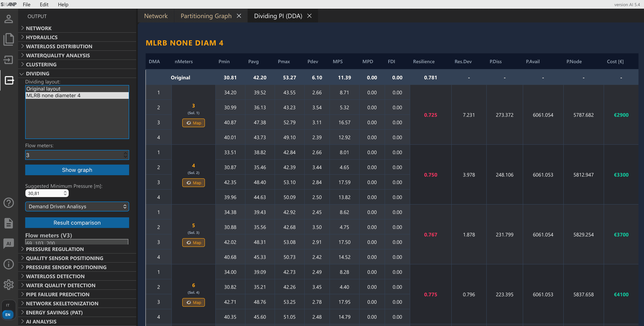Close the Partitioning Graph tab

pos(239,16)
